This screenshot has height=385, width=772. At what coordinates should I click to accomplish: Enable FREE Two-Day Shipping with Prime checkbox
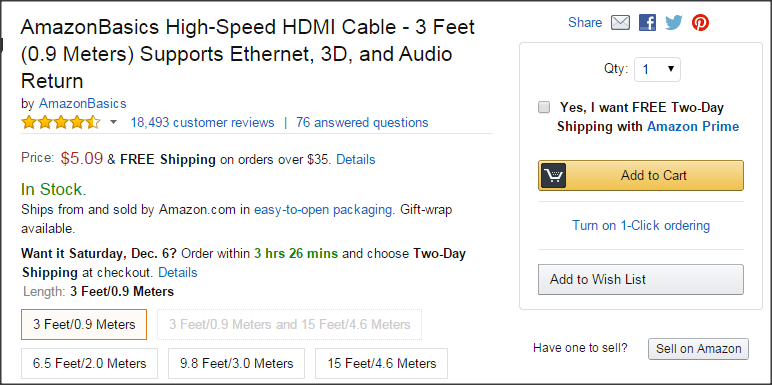(544, 107)
